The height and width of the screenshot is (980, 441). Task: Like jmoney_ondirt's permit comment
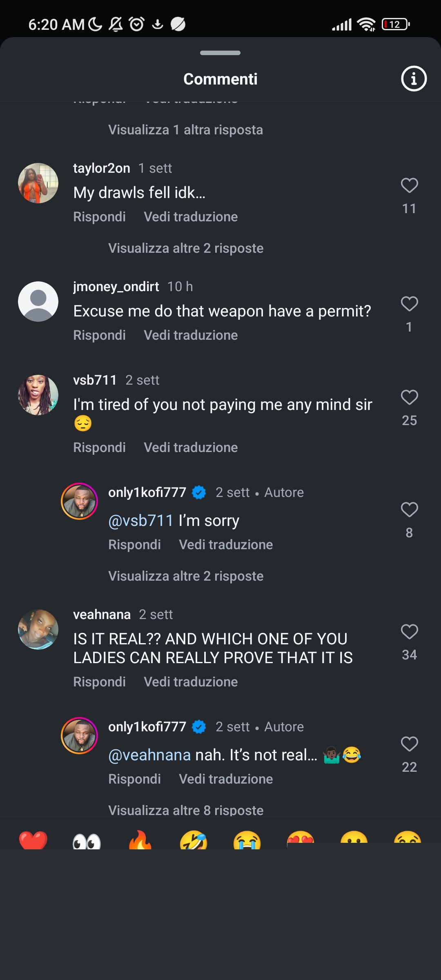[409, 303]
